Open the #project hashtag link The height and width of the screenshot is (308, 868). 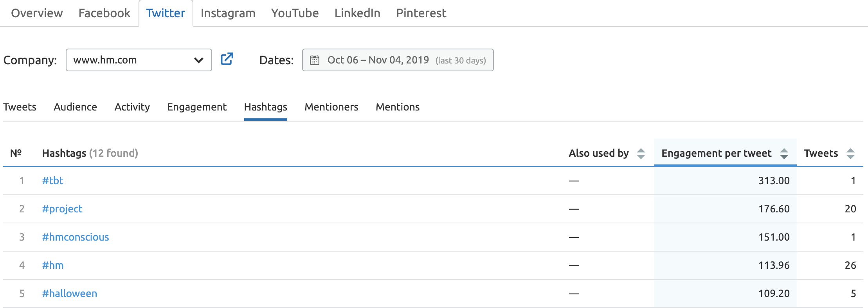tap(62, 209)
